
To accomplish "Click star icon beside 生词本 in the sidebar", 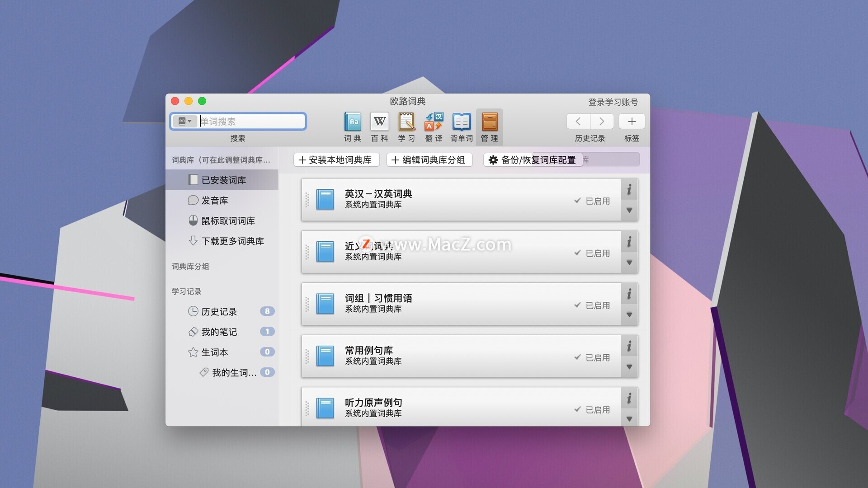I will [x=193, y=352].
